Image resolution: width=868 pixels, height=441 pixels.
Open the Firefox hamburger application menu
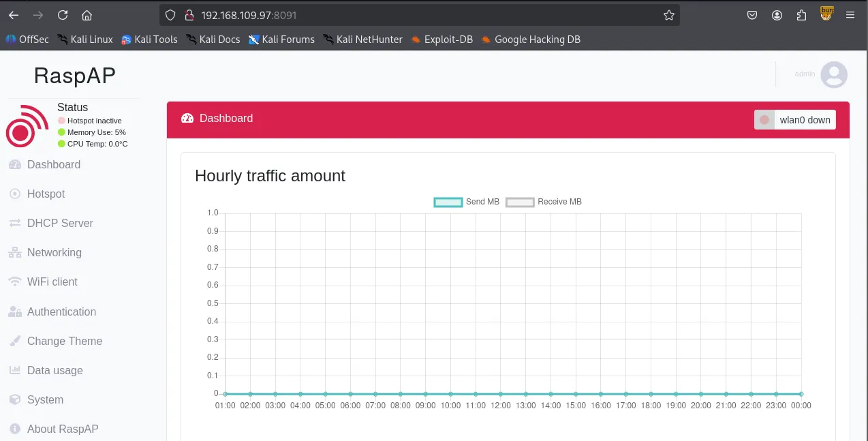pos(850,15)
